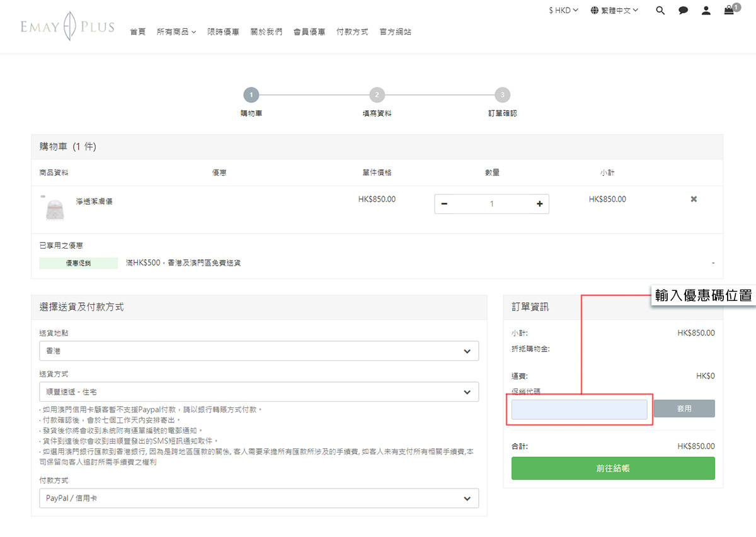Image resolution: width=756 pixels, height=537 pixels.
Task: Open the HKD currency dropdown
Action: click(563, 10)
